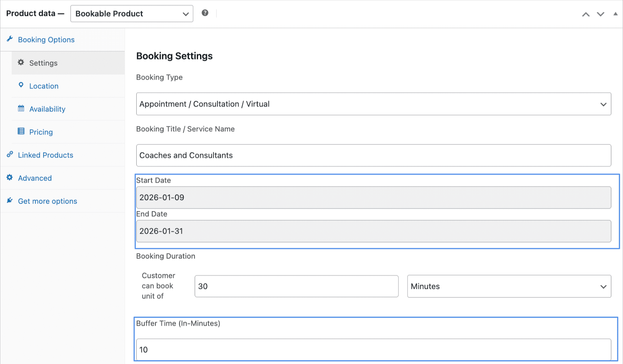This screenshot has width=623, height=364.
Task: Click the Product data heading text
Action: (x=35, y=13)
